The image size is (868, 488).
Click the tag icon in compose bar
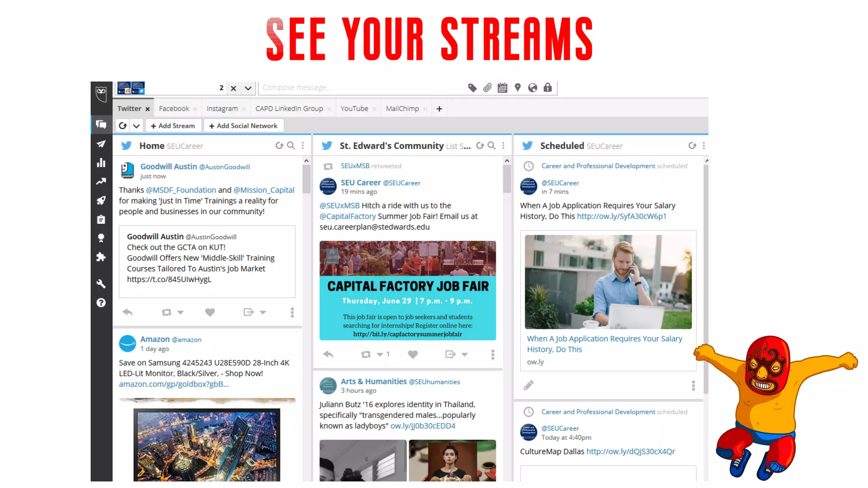pyautogui.click(x=472, y=88)
